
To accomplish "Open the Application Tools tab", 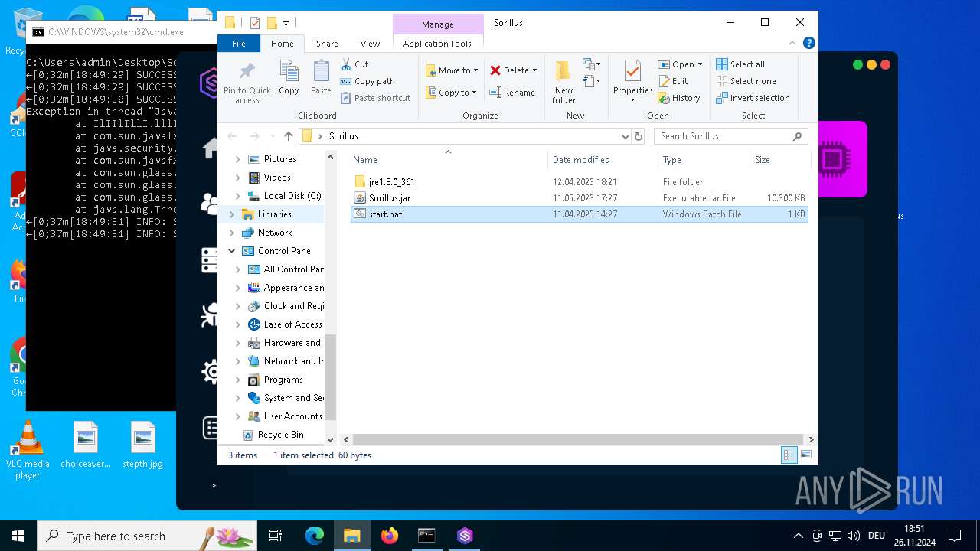I will tap(437, 44).
